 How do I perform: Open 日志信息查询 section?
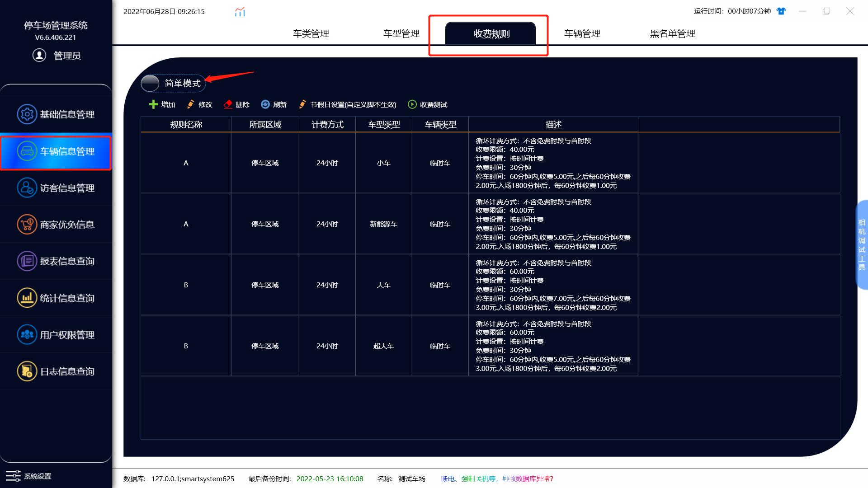[x=56, y=371]
